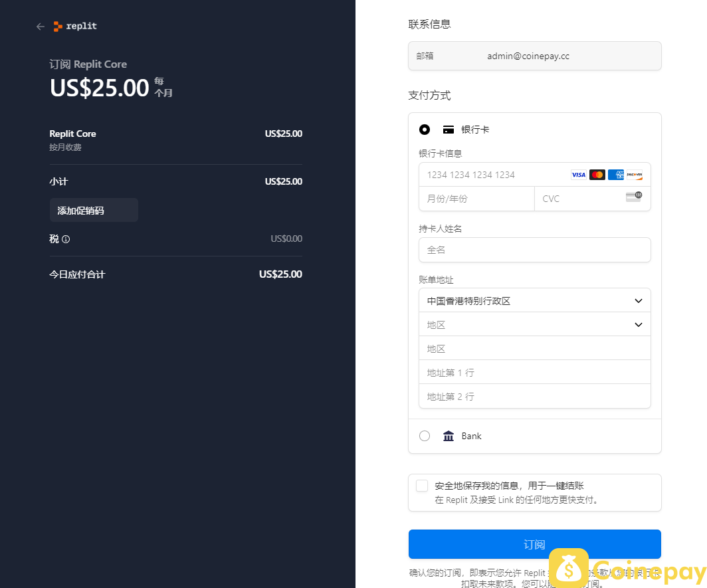Click the 支付方式 heading
This screenshot has width=707, height=588.
tap(430, 96)
